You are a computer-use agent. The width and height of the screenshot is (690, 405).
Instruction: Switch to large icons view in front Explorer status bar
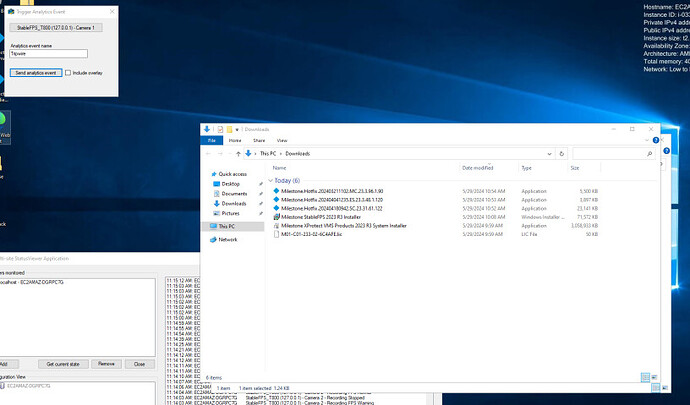tap(654, 377)
